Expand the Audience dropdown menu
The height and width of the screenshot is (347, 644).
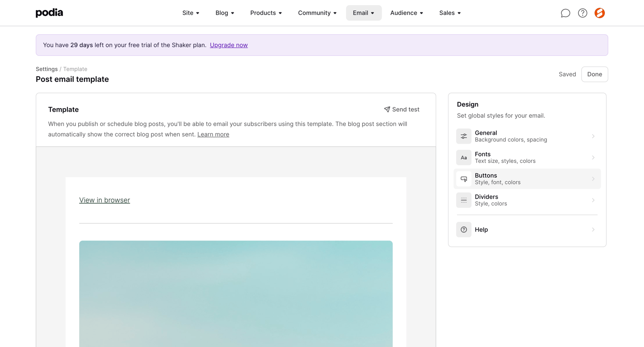point(407,13)
